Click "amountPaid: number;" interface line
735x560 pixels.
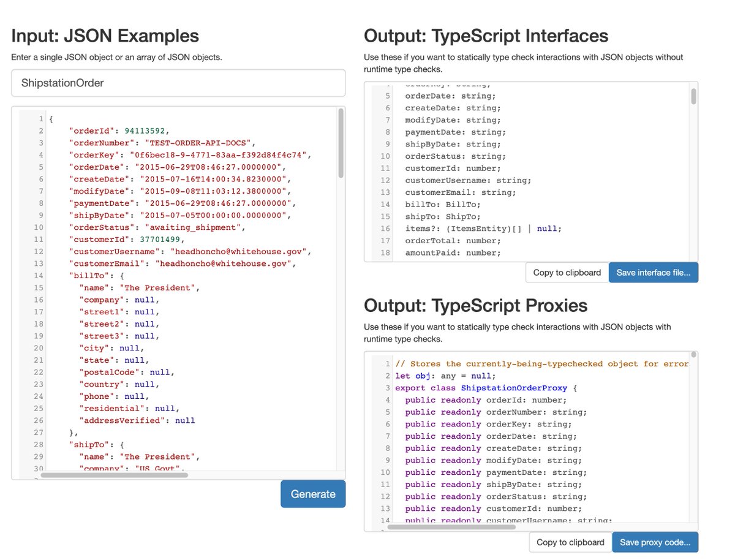(453, 253)
